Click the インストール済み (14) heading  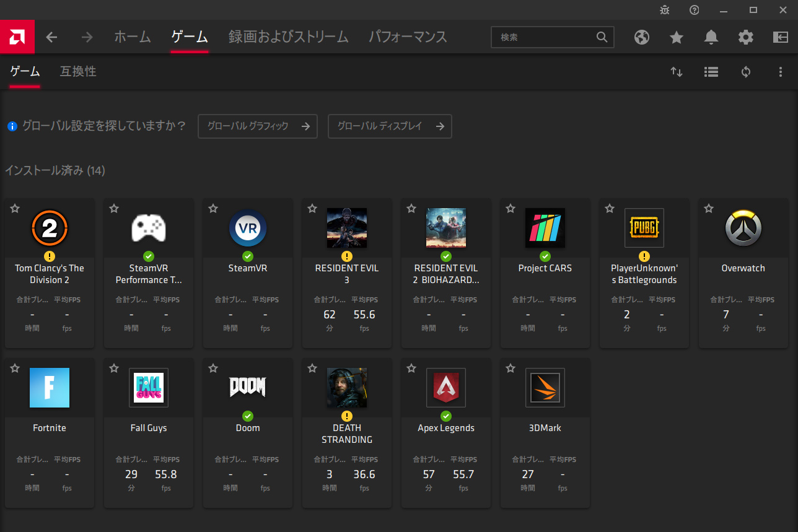coord(55,170)
